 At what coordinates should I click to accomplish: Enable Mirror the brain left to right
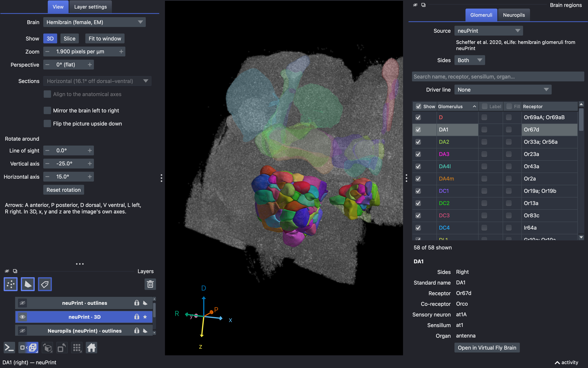[x=47, y=110]
